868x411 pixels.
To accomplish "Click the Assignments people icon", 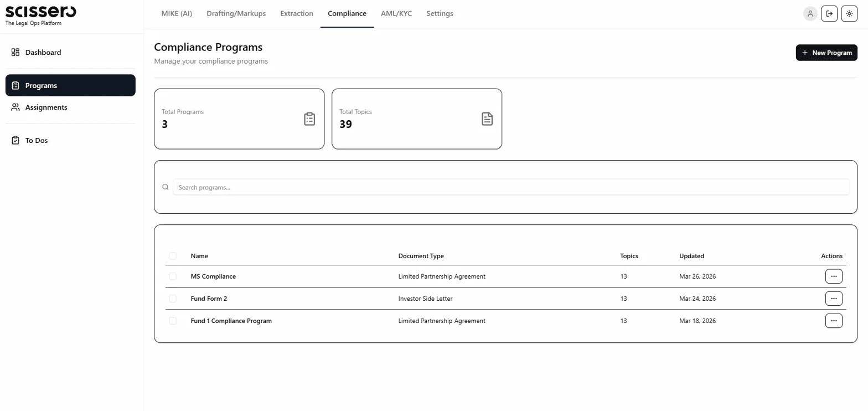I will pos(15,107).
